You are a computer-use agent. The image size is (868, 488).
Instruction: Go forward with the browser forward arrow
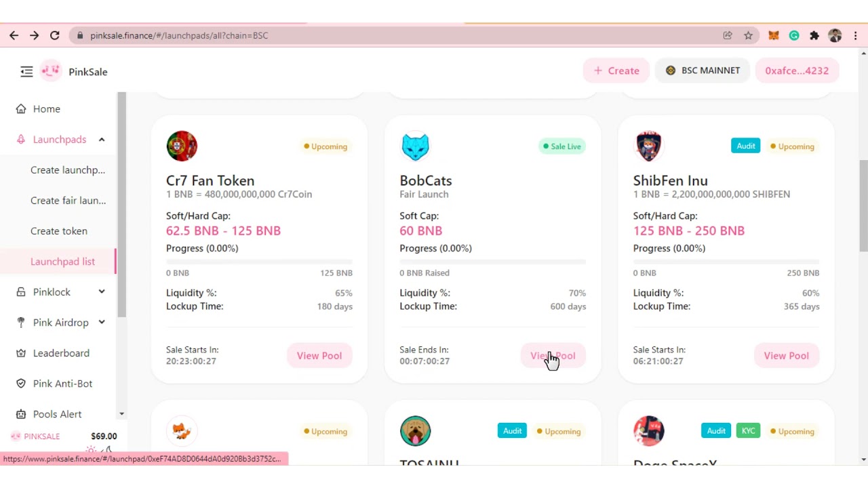click(35, 35)
